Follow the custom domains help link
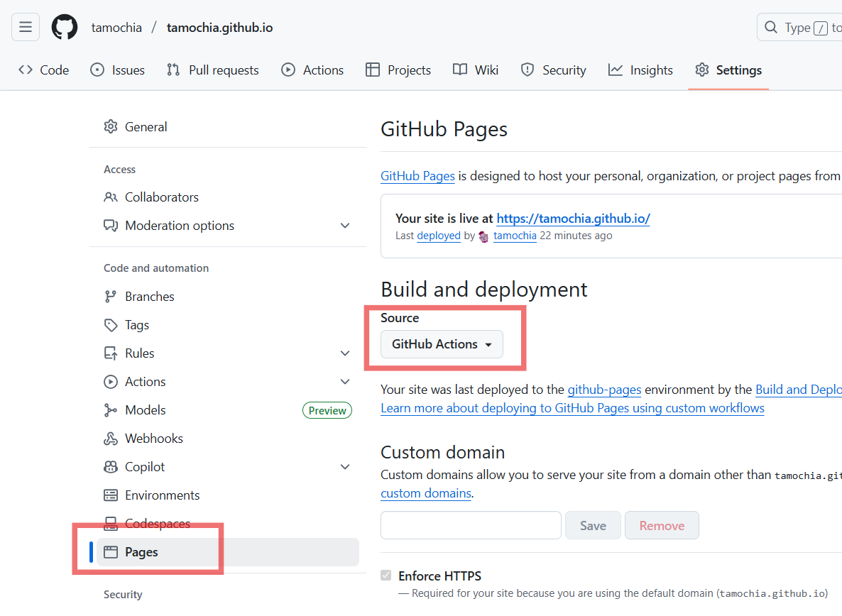This screenshot has height=616, width=842. point(426,493)
